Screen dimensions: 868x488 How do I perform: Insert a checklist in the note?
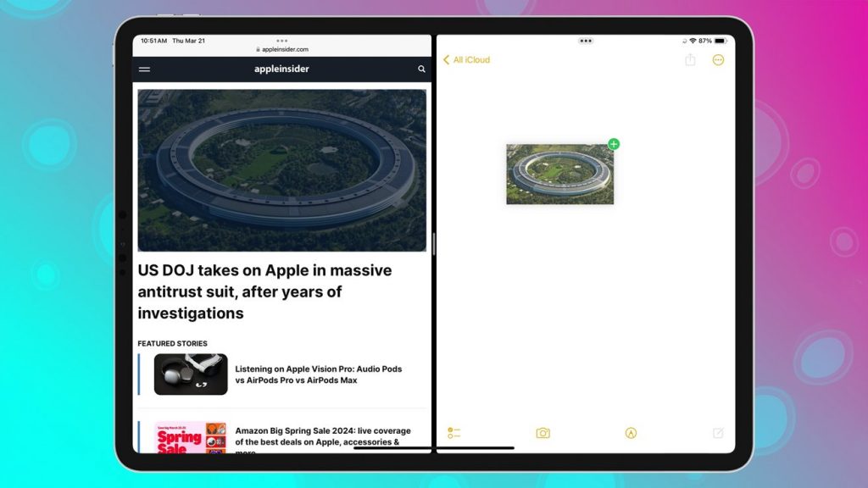pyautogui.click(x=454, y=433)
